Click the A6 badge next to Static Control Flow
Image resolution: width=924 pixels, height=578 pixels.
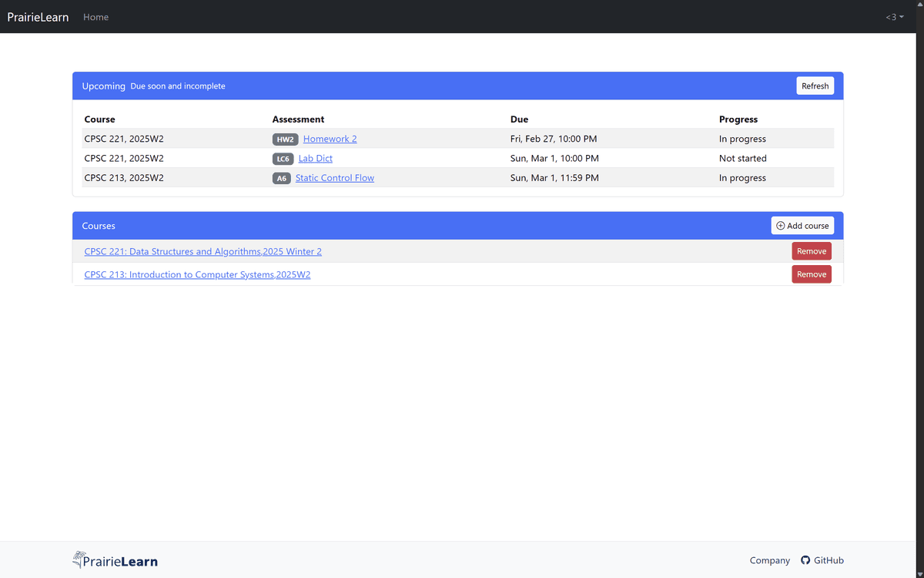[x=282, y=177]
